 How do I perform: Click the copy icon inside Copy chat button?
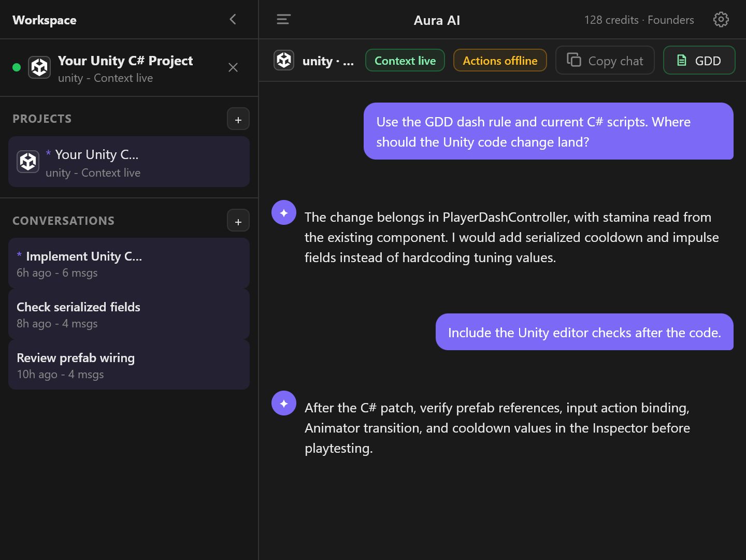tap(573, 60)
